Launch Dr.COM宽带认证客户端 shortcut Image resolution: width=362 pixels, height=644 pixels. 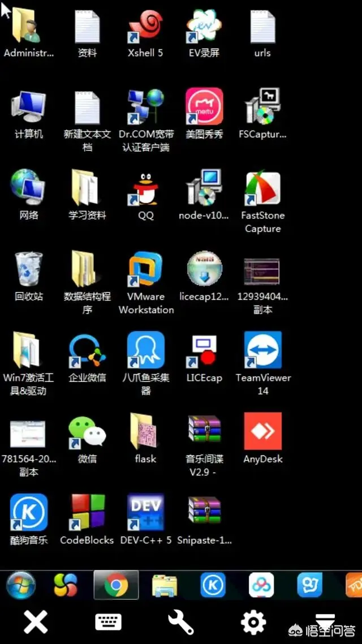[x=146, y=108]
